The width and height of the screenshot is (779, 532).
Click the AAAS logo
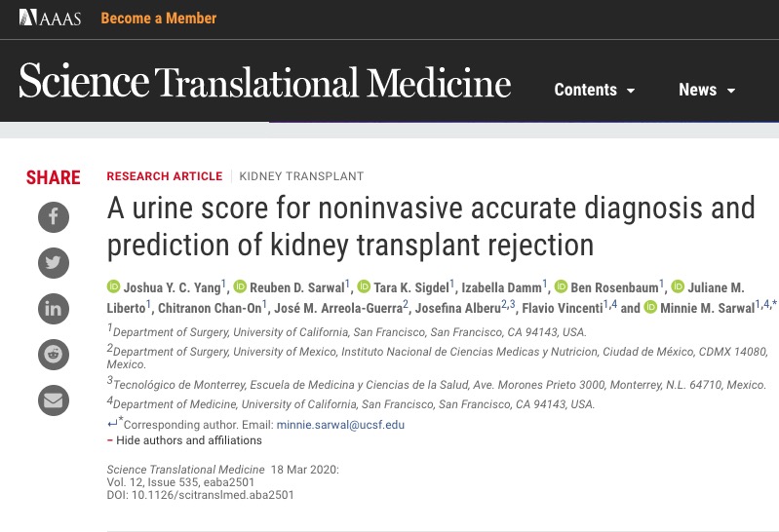(x=50, y=19)
